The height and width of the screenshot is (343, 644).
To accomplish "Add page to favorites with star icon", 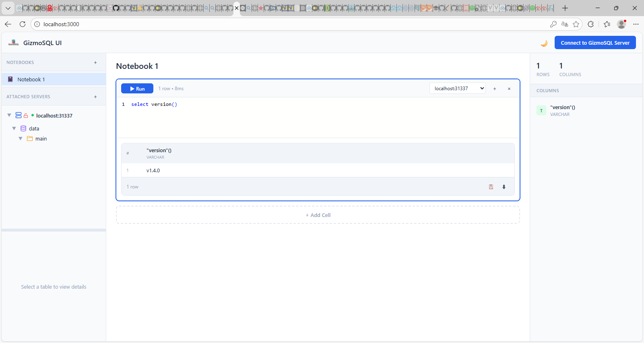I will click(x=576, y=24).
